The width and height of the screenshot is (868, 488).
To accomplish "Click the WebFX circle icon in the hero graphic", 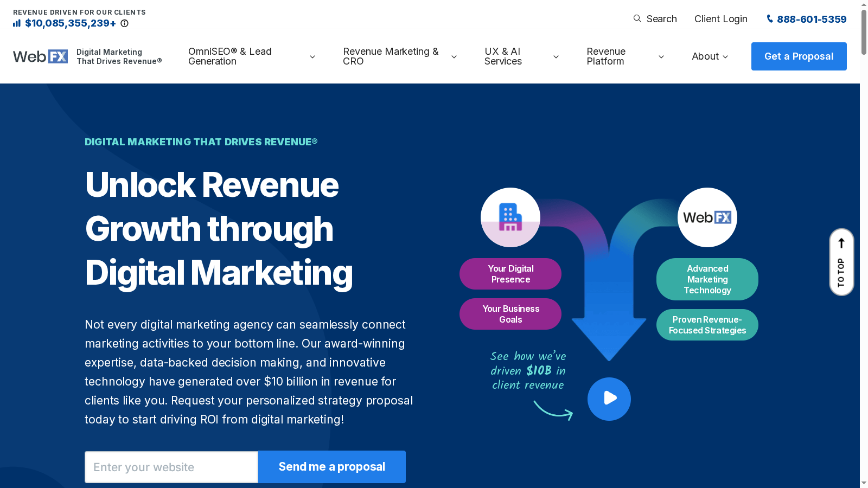I will [707, 217].
